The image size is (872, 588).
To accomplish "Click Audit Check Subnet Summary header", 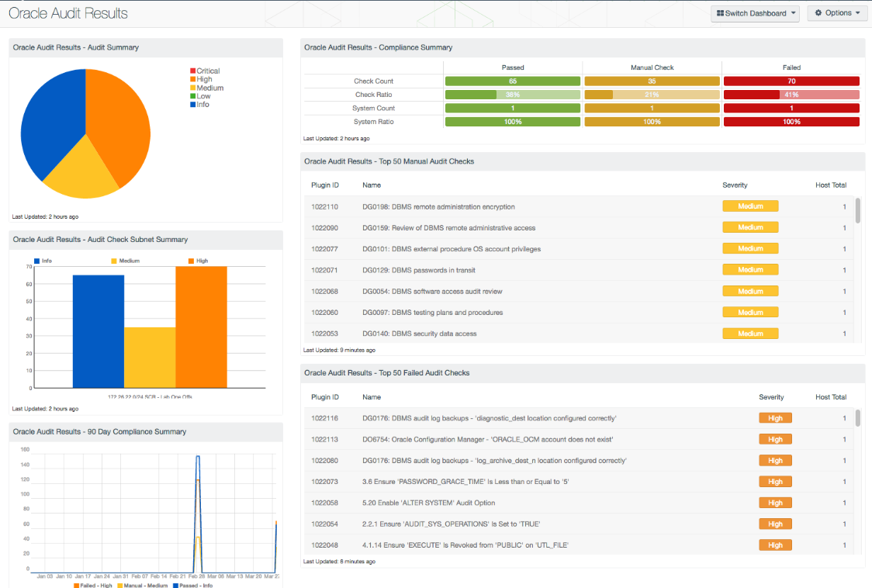I will [x=146, y=239].
